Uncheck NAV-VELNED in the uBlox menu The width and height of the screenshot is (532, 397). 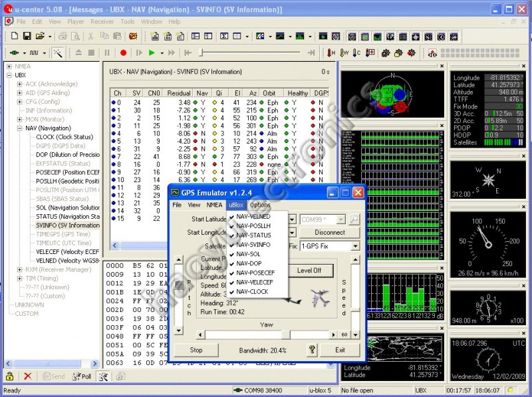(253, 217)
